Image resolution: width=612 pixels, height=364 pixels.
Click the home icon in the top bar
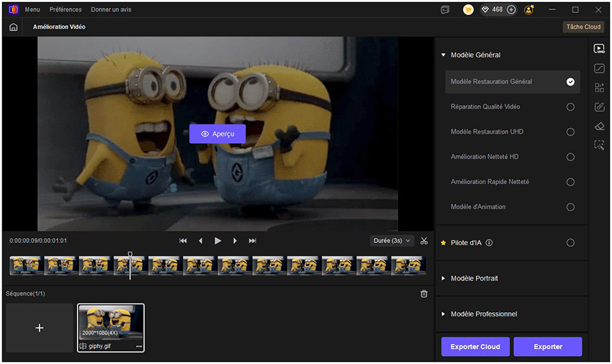click(13, 27)
